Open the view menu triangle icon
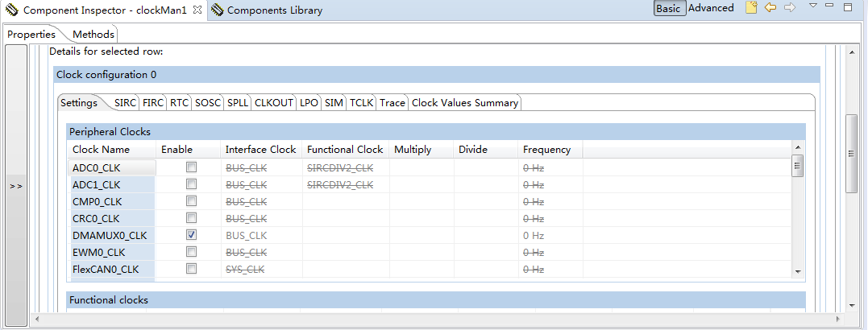 click(812, 6)
